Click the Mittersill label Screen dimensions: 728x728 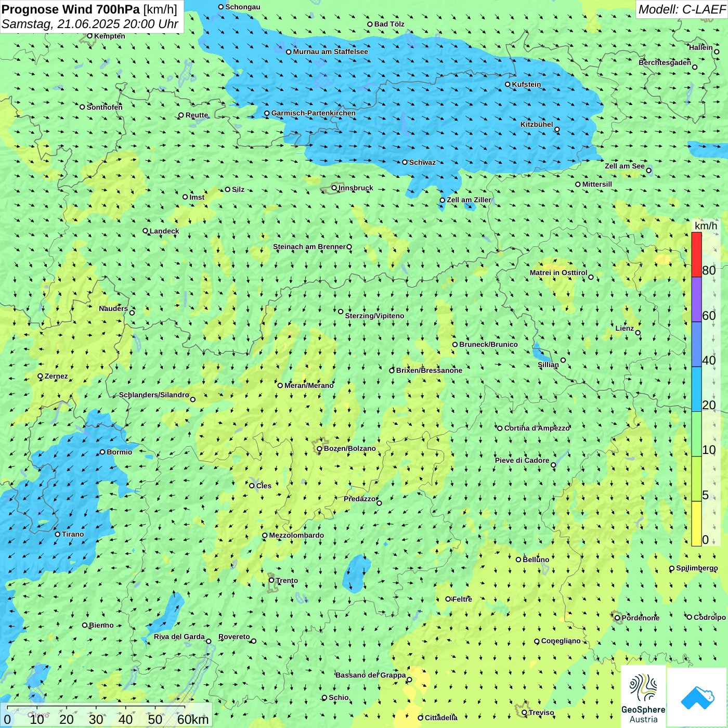(597, 184)
